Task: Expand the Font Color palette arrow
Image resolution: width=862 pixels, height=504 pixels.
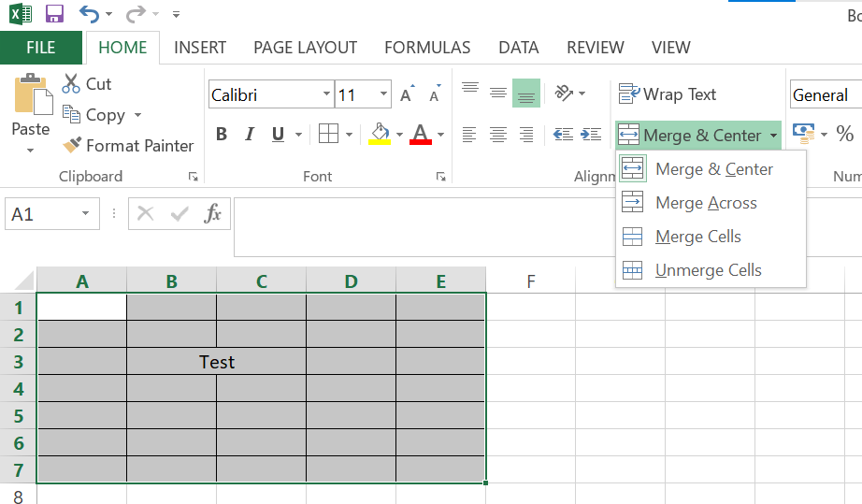Action: (440, 134)
